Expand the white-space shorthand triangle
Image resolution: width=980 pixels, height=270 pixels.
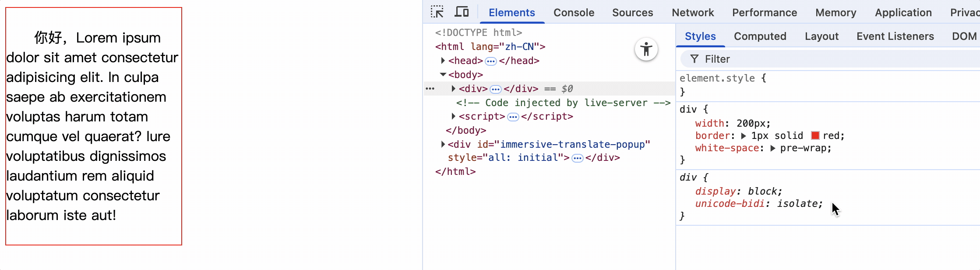coord(772,148)
